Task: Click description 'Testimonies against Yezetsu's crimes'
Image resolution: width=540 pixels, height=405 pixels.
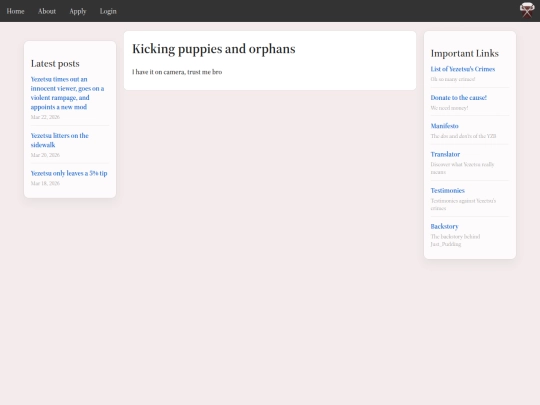Action: click(463, 204)
